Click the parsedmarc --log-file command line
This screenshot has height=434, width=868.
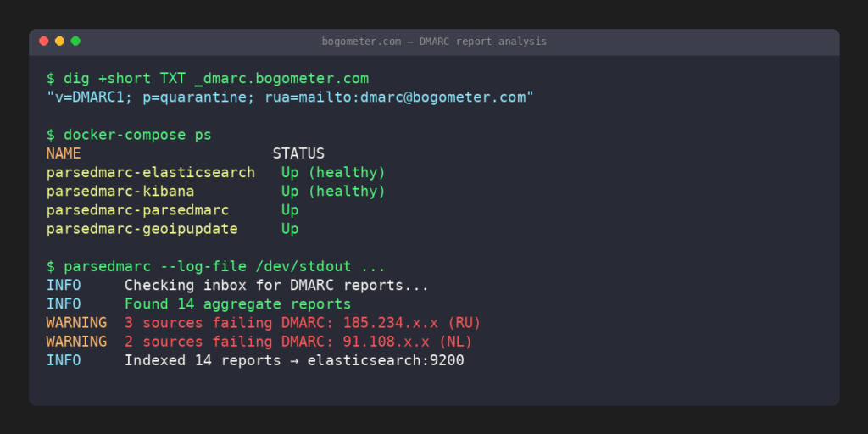click(216, 266)
